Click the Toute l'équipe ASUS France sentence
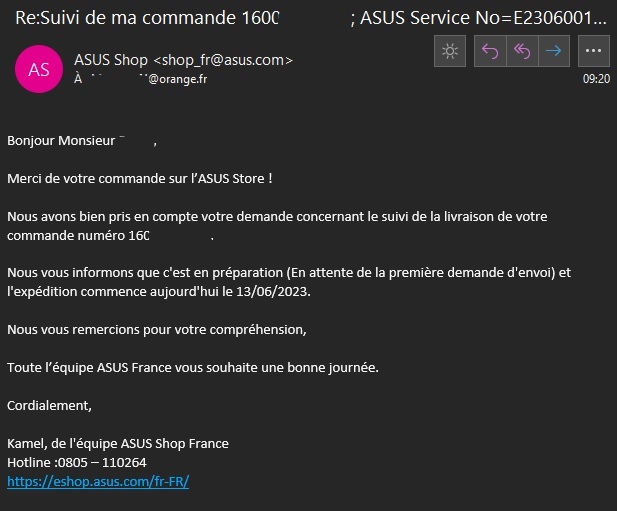Screen dimensions: 618x511 (193, 367)
